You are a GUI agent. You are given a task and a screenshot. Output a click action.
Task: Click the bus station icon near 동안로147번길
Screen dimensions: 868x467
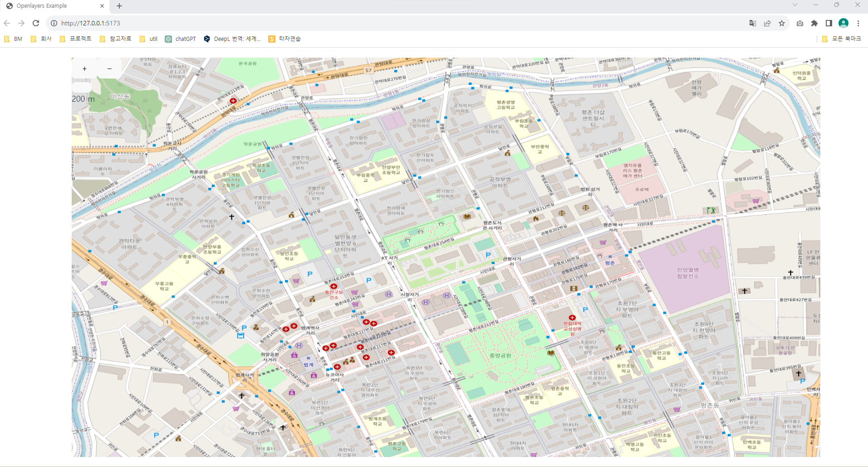click(240, 335)
